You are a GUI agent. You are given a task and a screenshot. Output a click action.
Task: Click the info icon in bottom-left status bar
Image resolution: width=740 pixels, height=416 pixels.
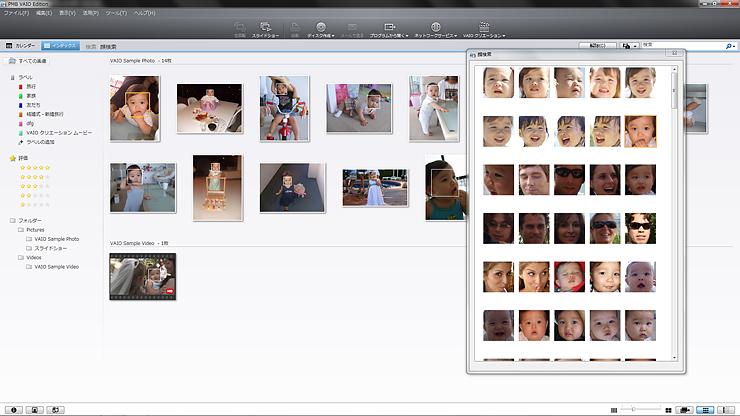coord(14,410)
